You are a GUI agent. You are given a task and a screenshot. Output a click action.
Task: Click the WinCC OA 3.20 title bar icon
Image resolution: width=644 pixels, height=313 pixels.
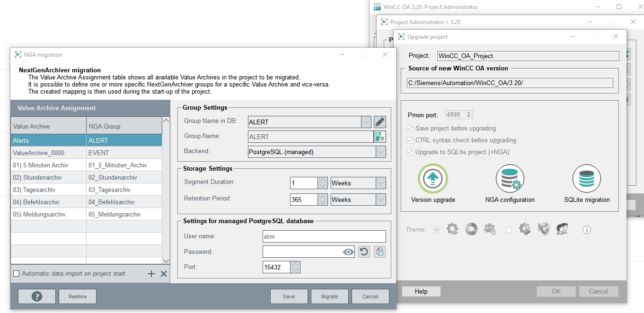pos(377,7)
